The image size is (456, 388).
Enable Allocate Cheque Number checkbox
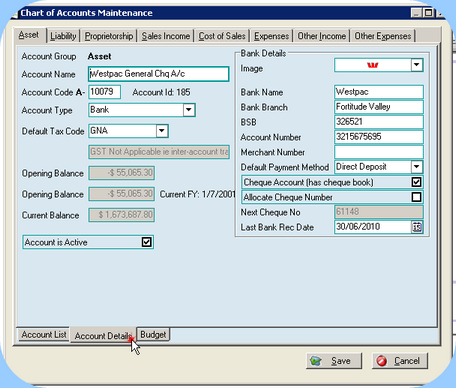(416, 197)
